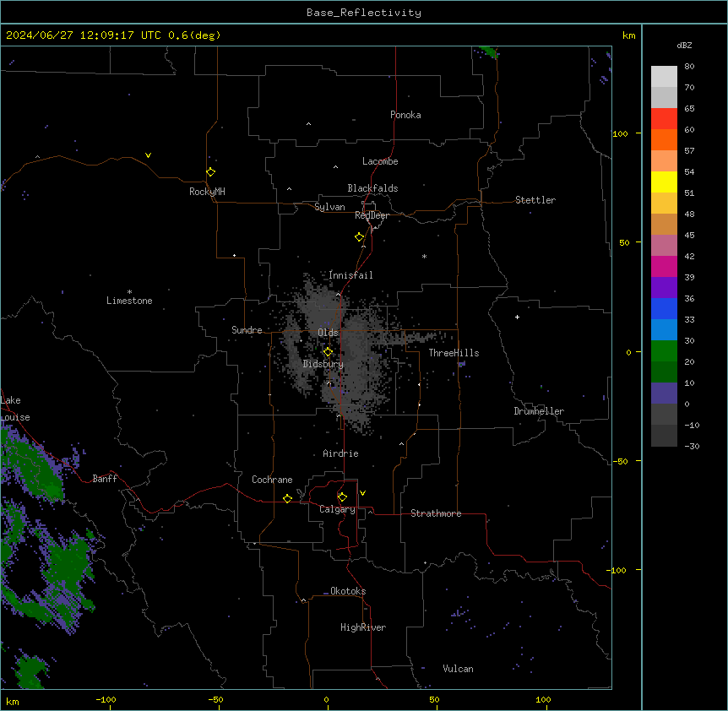Click the -100 km mark on the bottom axis
This screenshot has height=711, width=728.
pos(106,699)
